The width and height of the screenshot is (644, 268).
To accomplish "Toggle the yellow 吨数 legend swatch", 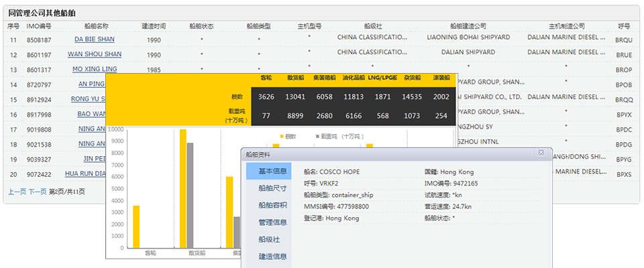I will coord(282,136).
